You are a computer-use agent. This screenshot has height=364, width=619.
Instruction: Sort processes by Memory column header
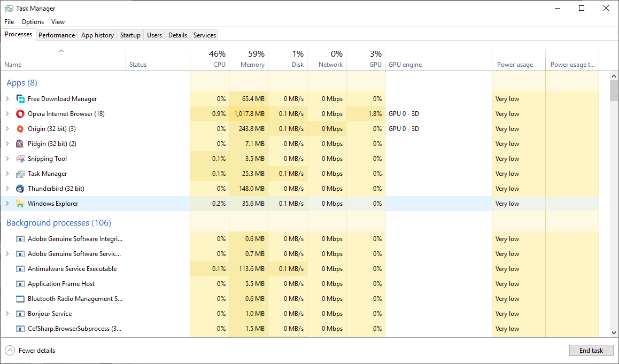pyautogui.click(x=249, y=59)
